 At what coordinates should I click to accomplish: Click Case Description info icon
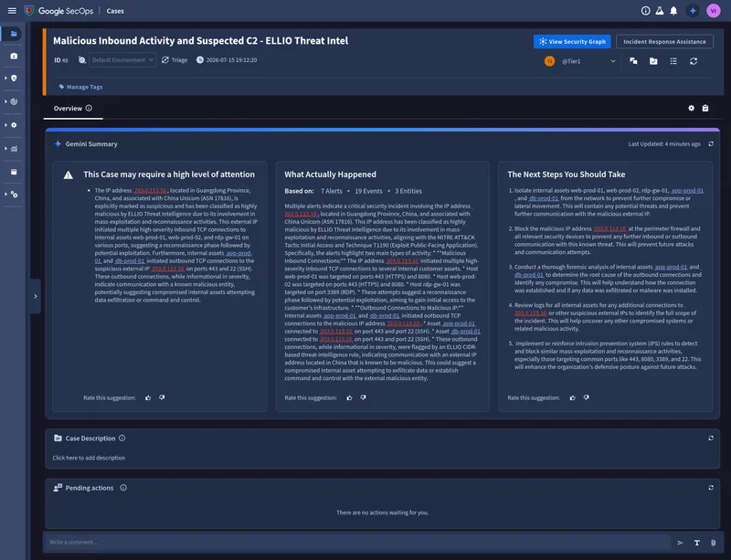(x=122, y=438)
